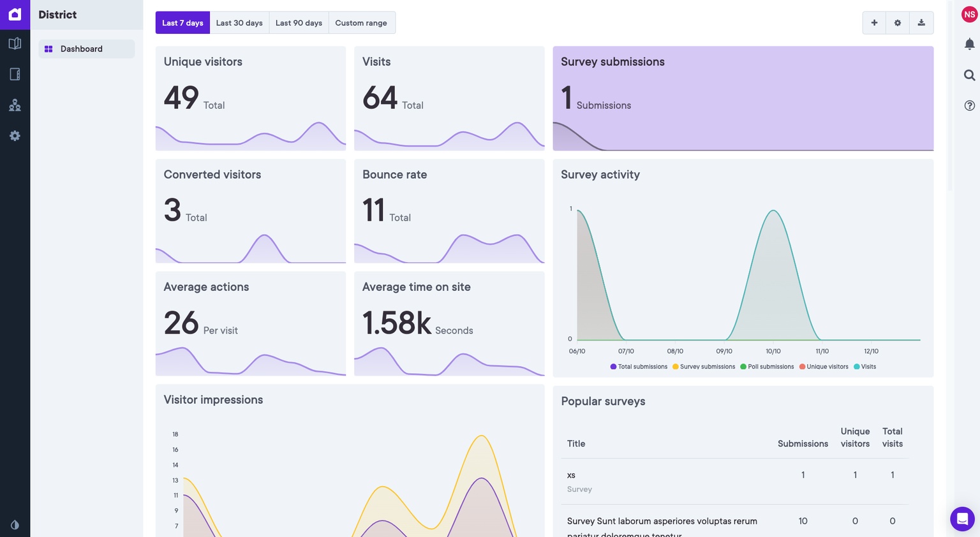Image resolution: width=980 pixels, height=537 pixels.
Task: Click the Last 90 days button
Action: click(x=299, y=23)
